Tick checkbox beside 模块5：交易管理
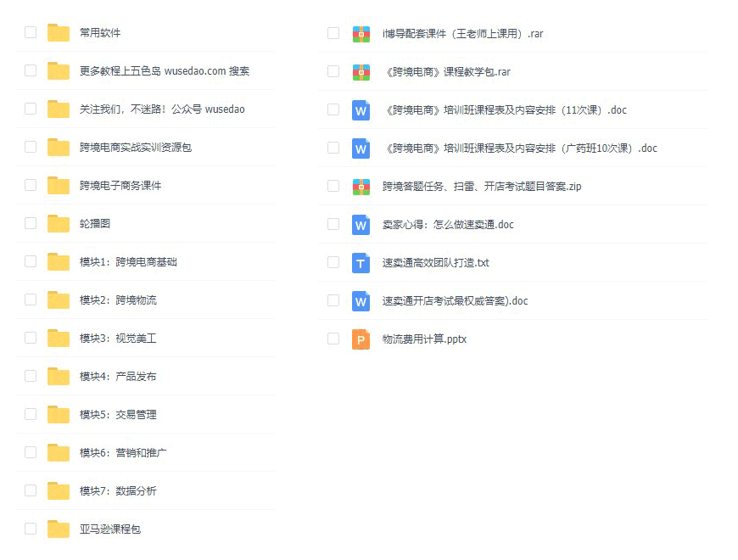 (x=31, y=414)
